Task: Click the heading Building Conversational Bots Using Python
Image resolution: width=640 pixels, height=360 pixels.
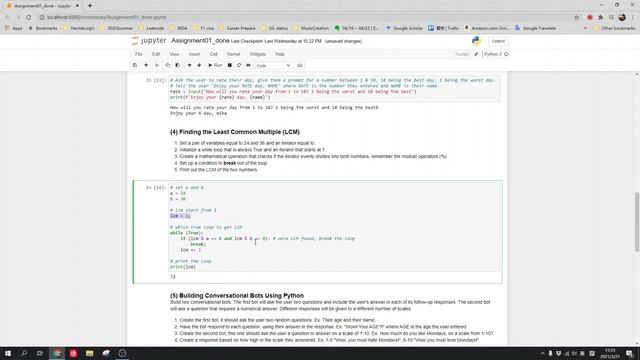Action: tap(237, 295)
